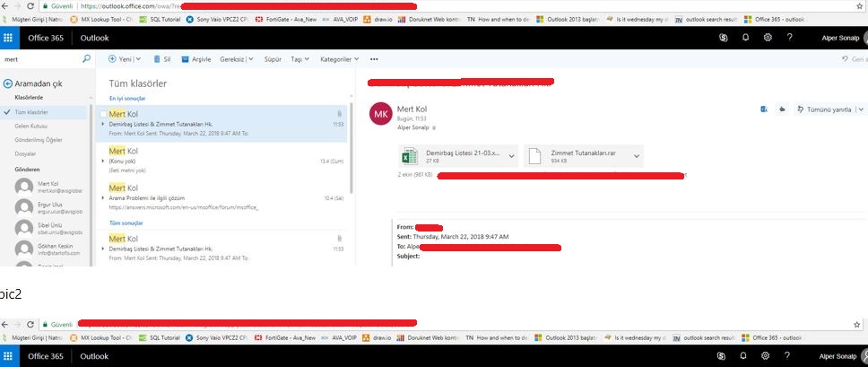
Task: Open the dropdown arrow on the Excel attachment
Action: tap(511, 157)
